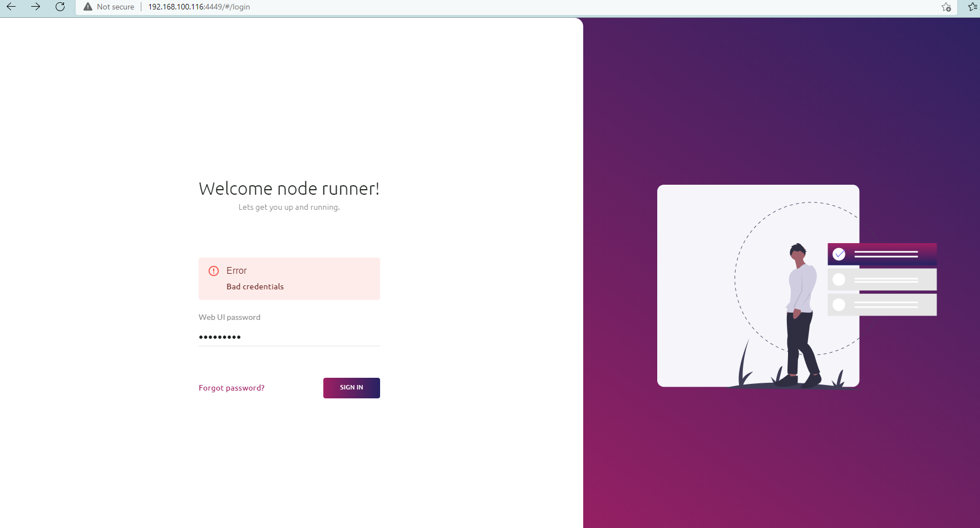Screen dimensions: 980x528
Task: Focus the Web UI password field
Action: click(289, 337)
